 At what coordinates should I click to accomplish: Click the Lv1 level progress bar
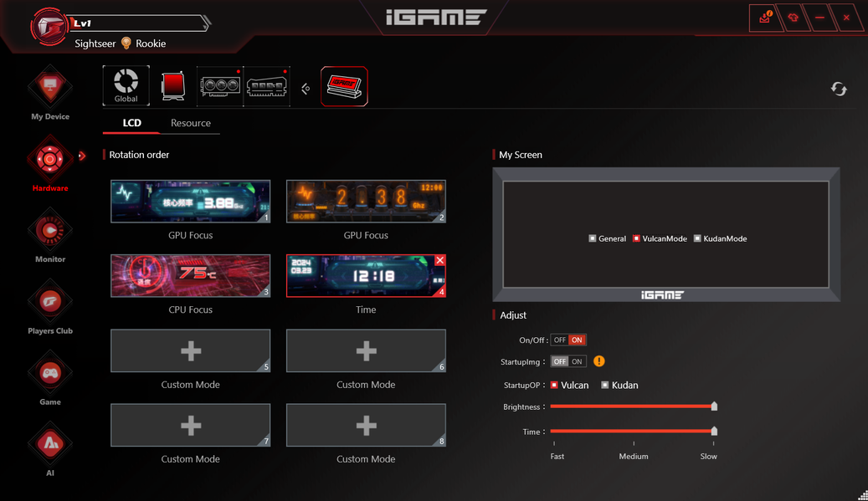point(138,23)
